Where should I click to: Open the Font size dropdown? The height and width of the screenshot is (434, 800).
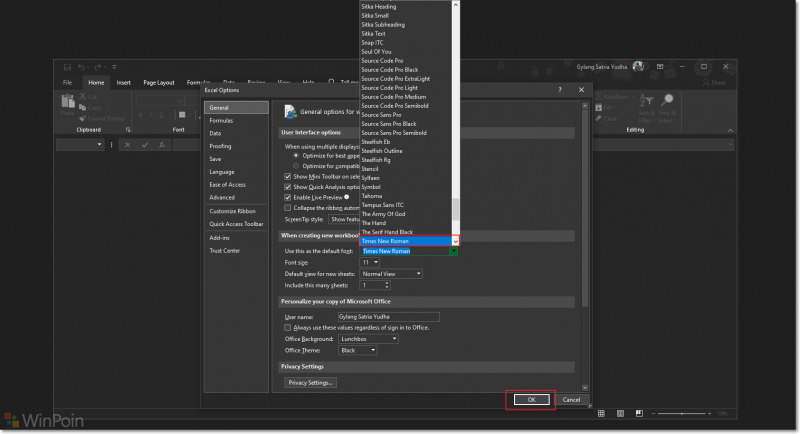click(x=376, y=262)
